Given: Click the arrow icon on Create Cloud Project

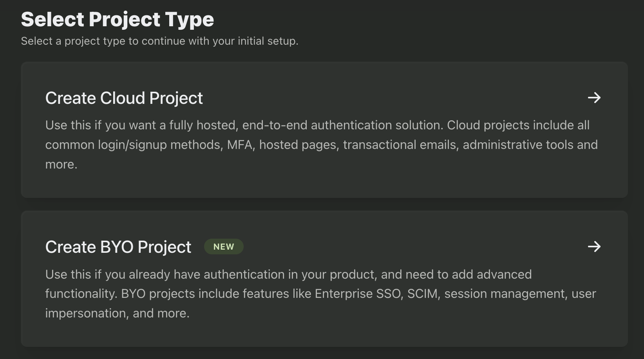Looking at the screenshot, I should (x=594, y=98).
